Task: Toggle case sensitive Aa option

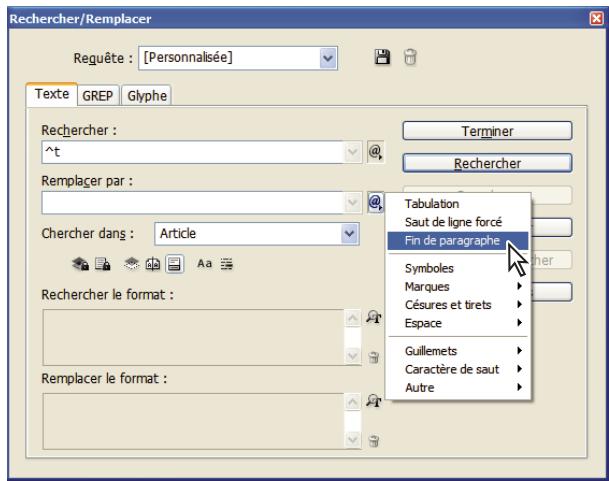Action: click(x=204, y=264)
